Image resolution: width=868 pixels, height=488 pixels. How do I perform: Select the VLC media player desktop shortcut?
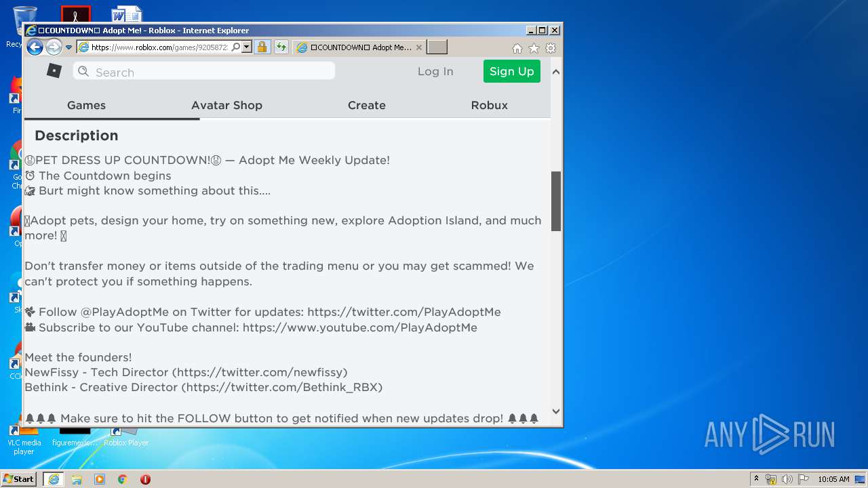[24, 440]
